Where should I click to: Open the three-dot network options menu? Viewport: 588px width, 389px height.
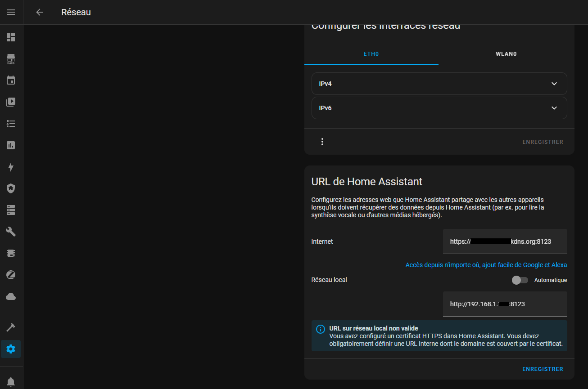(322, 142)
